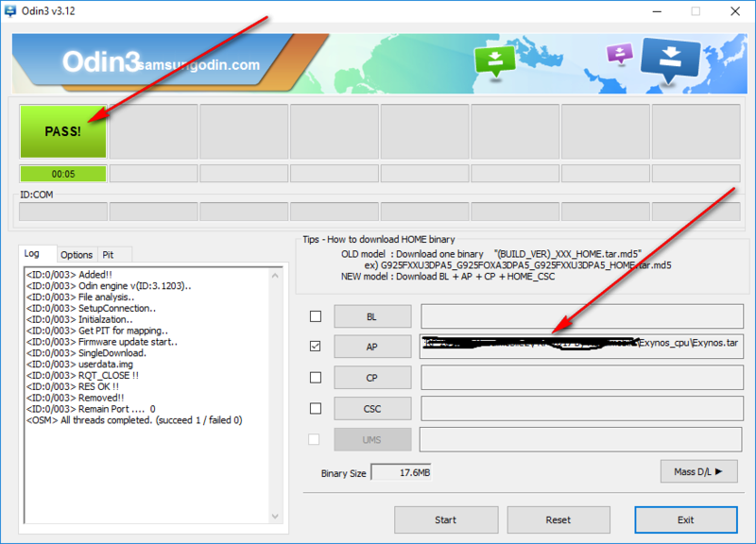Select the 'SetupConnection..' log line
This screenshot has width=756, height=544.
point(91,308)
